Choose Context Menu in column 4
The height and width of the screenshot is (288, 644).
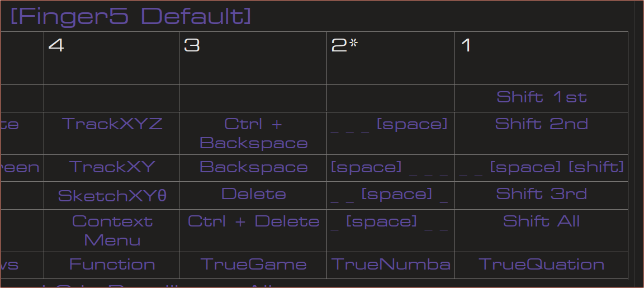click(112, 230)
